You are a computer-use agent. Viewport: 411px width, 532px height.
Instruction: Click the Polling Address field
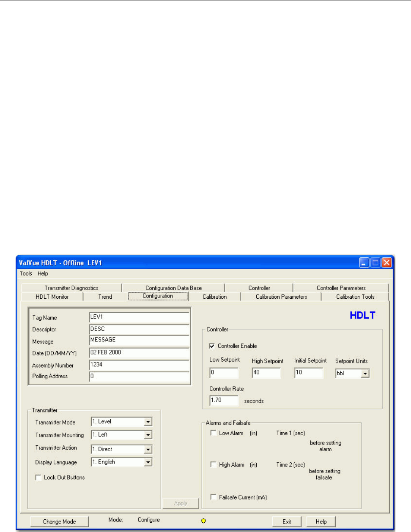point(139,376)
